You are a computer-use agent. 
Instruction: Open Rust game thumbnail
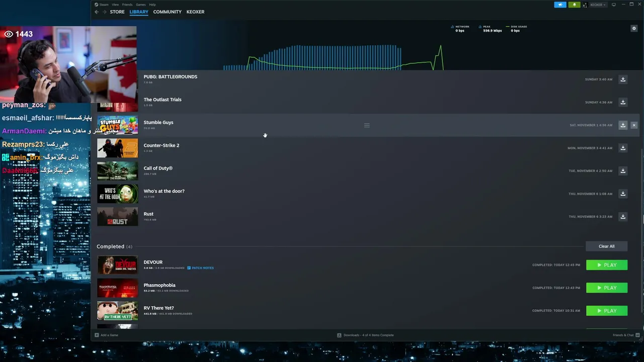click(x=117, y=217)
